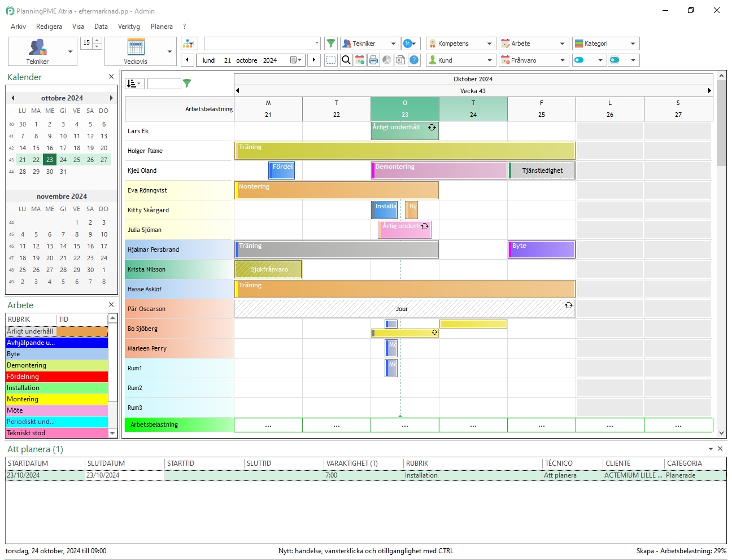Open the help question mark icon
This screenshot has width=732, height=560.
click(414, 60)
